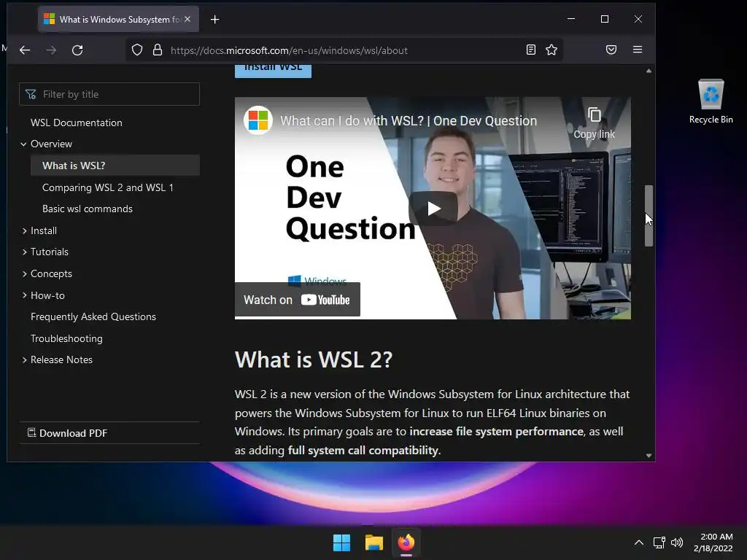Click the Microsoft channel logo on video
The height and width of the screenshot is (560, 747).
(x=258, y=120)
